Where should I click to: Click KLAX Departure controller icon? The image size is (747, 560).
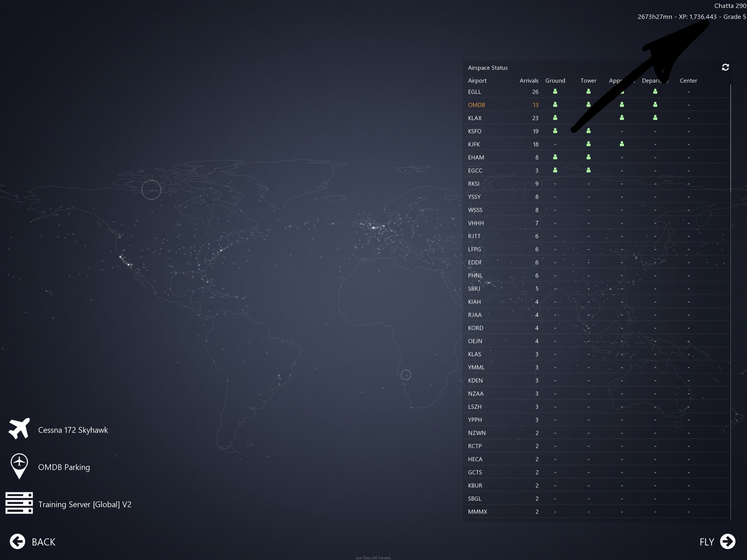click(655, 118)
